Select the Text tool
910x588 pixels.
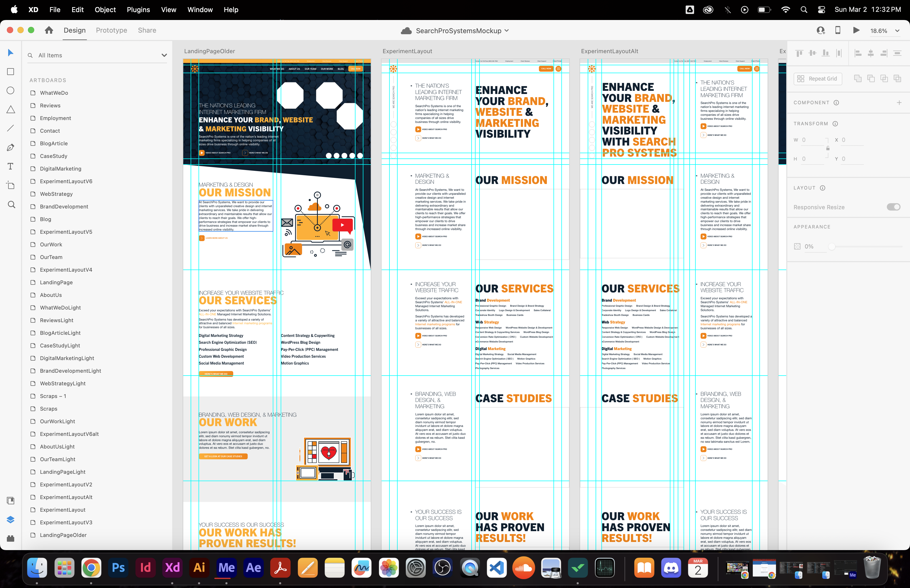[11, 166]
